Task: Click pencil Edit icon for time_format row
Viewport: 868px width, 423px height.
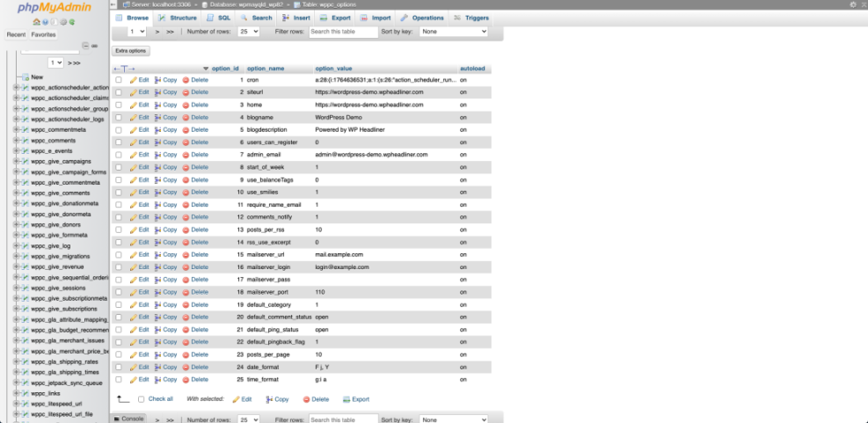Action: click(134, 379)
